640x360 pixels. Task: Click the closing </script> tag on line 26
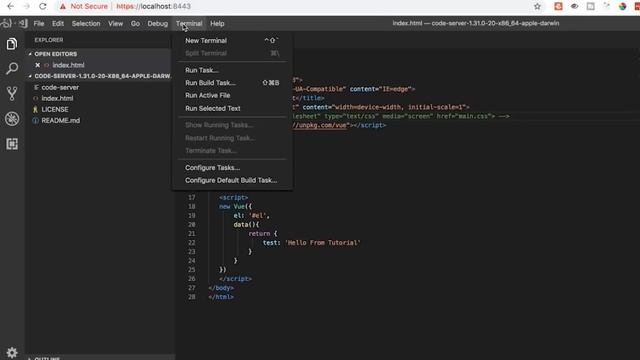(235, 279)
